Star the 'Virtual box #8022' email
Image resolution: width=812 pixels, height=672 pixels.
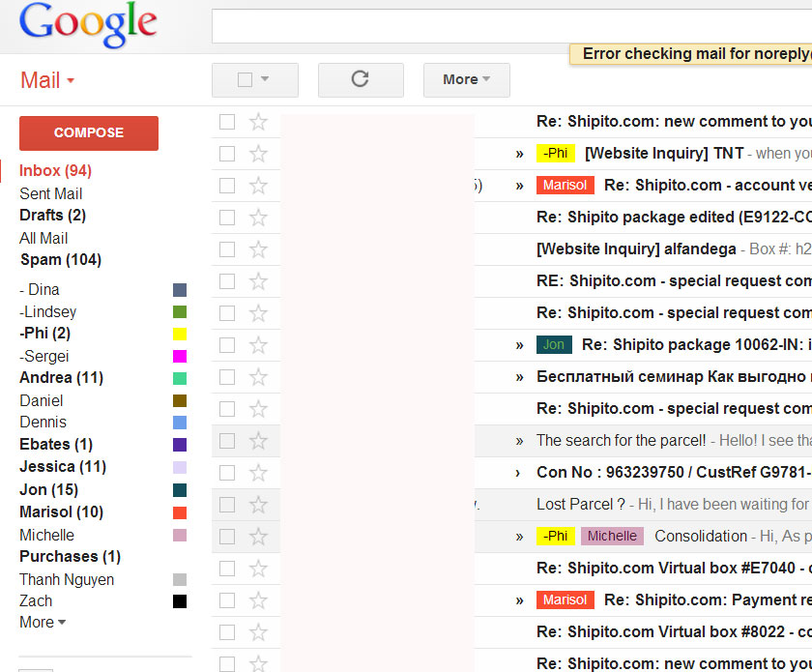[258, 632]
